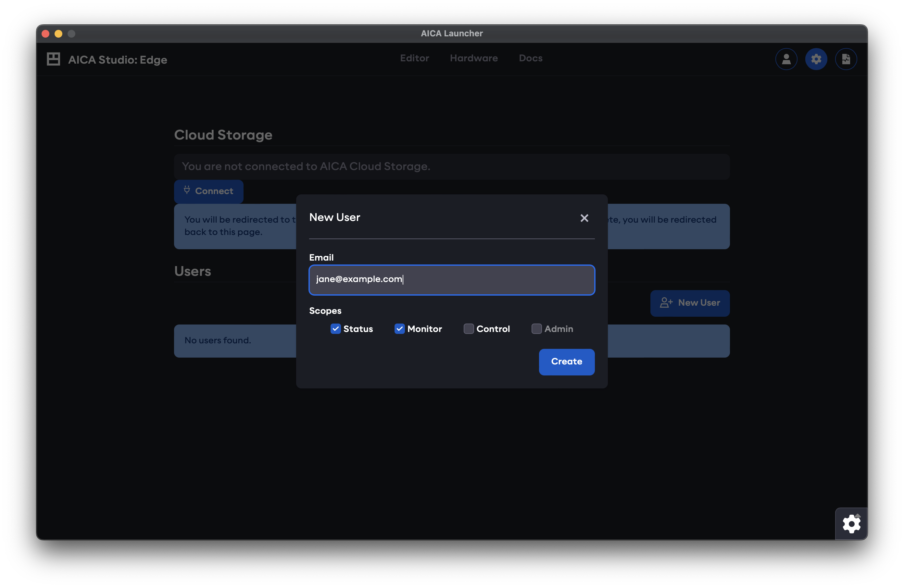Click the New User button behind dialog
The height and width of the screenshot is (588, 904).
pyautogui.click(x=690, y=303)
